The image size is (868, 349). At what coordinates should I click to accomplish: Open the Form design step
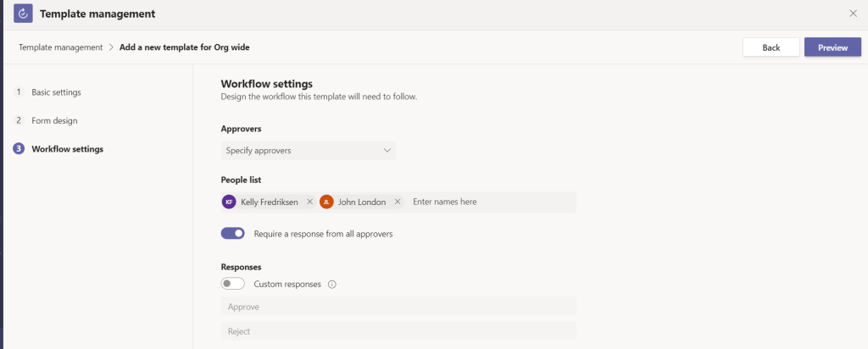point(54,120)
